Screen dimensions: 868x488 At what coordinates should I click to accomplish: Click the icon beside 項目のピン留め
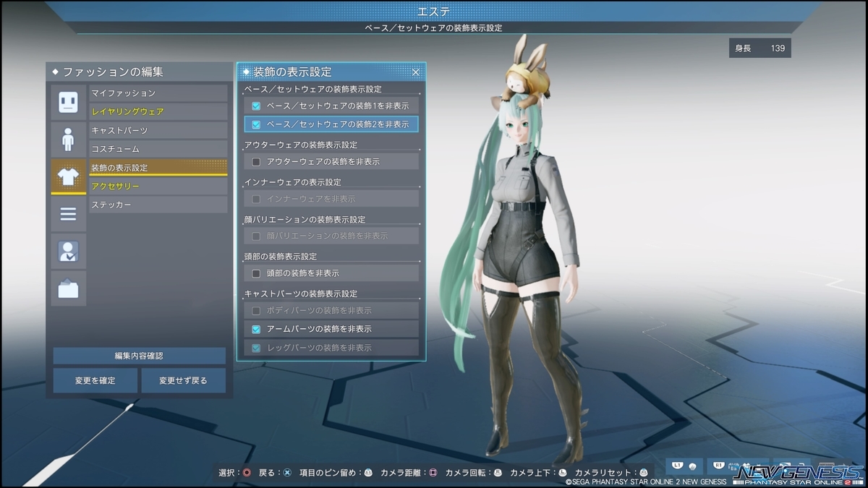368,473
